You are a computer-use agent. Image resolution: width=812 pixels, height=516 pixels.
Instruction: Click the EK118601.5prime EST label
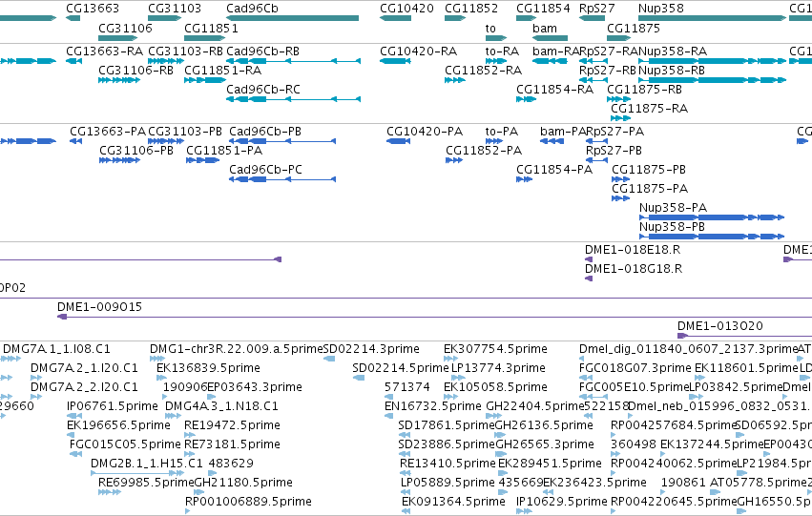coord(746,368)
